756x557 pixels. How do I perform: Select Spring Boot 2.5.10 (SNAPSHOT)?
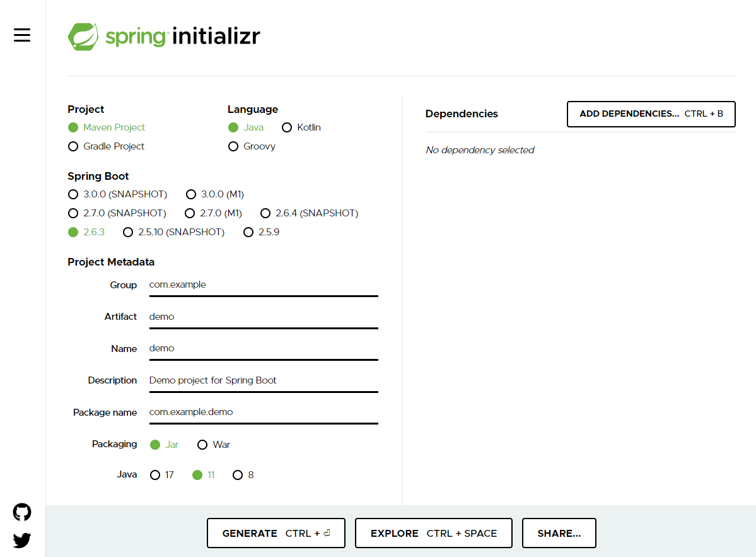174,232
